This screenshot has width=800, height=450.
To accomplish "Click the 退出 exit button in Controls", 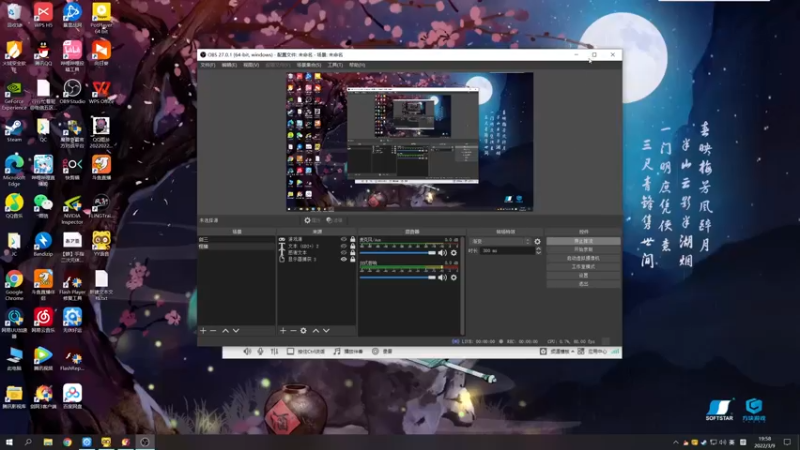I will (583, 284).
